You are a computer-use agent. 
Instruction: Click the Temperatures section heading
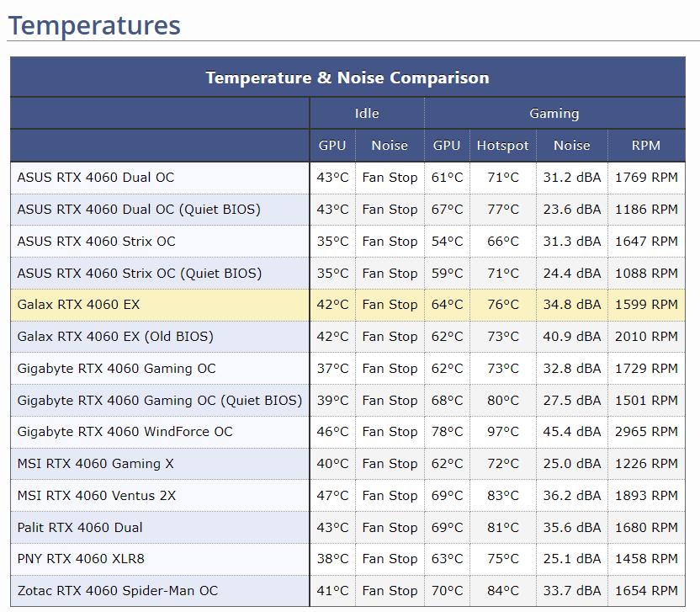[94, 25]
